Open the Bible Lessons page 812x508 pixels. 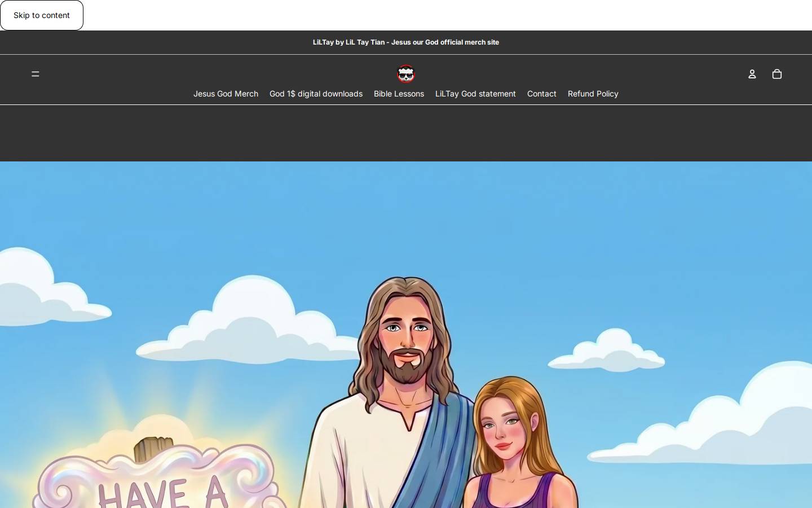399,94
